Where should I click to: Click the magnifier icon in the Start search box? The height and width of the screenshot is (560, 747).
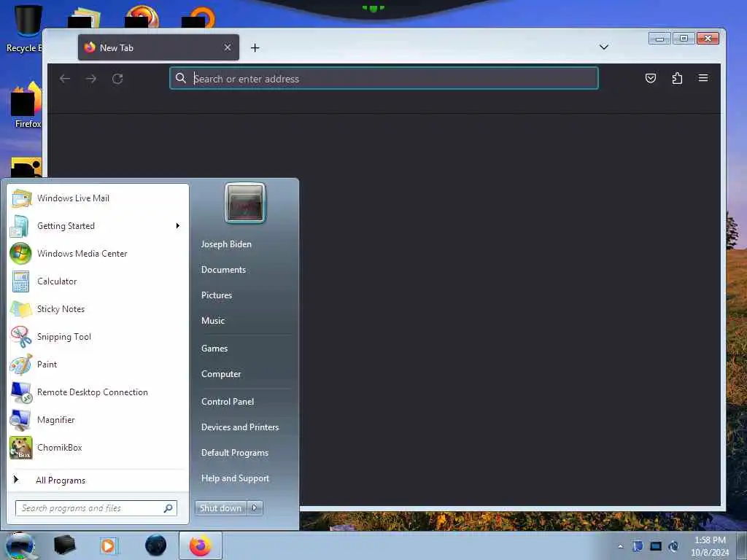pyautogui.click(x=169, y=508)
